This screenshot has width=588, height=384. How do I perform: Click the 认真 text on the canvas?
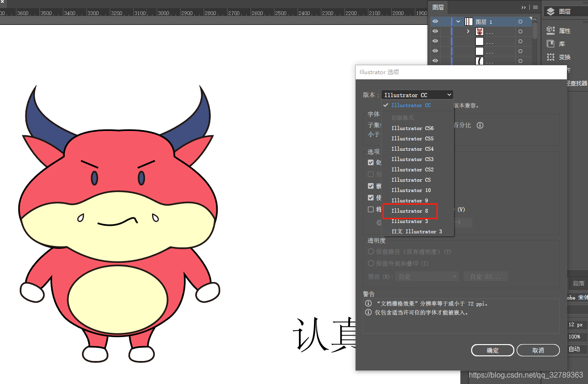tap(325, 335)
